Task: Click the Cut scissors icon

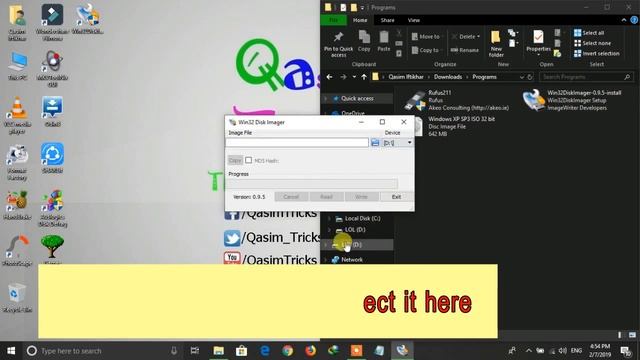Action: (399, 33)
